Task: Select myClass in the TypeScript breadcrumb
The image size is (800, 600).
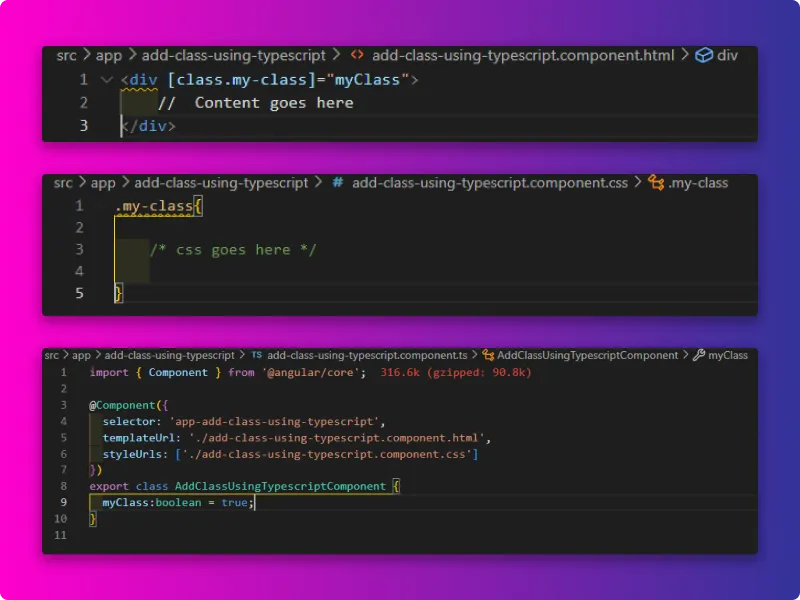Action: tap(730, 355)
